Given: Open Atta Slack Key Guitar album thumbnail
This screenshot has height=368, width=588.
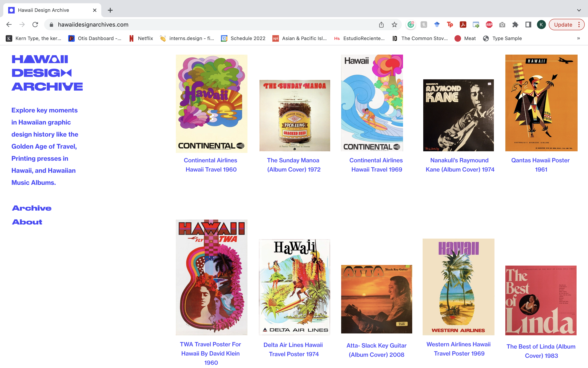Looking at the screenshot, I should point(377,299).
